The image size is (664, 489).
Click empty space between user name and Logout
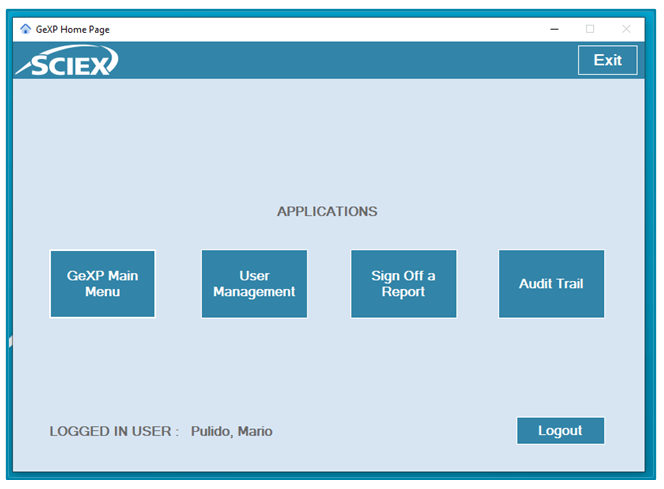coord(395,432)
